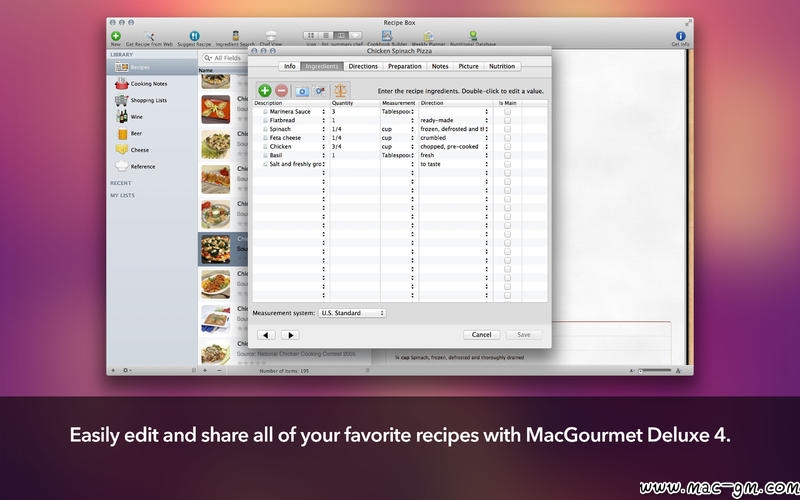Select the Ingredients tab
Viewport: 800px width, 500px height.
click(x=322, y=66)
